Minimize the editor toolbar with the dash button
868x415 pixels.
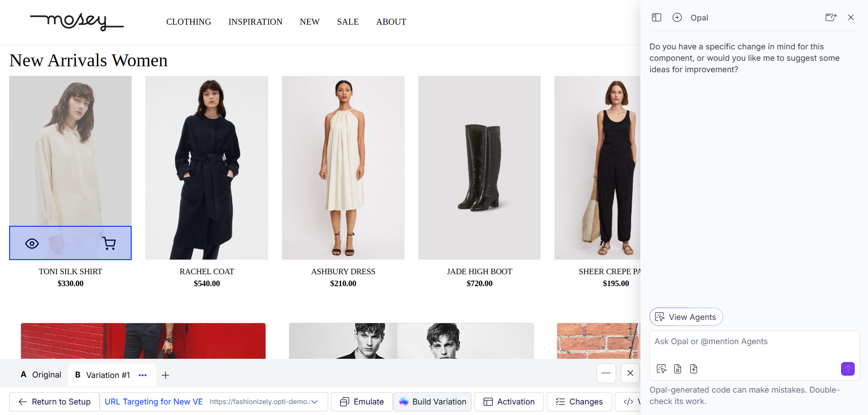pyautogui.click(x=606, y=373)
